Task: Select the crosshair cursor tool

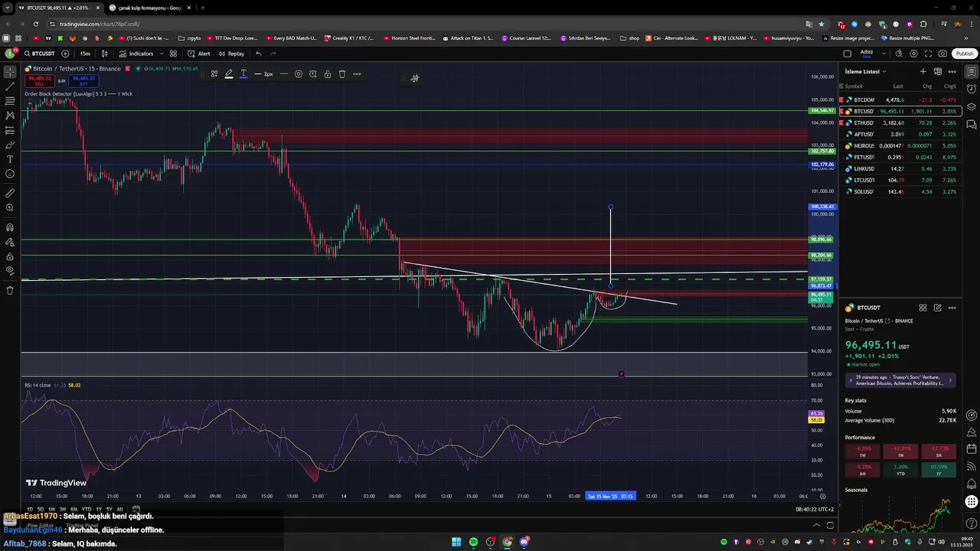Action: tap(10, 72)
